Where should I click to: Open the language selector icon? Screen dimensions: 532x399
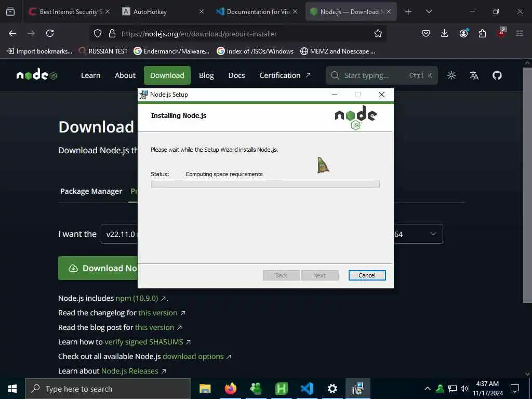point(474,75)
